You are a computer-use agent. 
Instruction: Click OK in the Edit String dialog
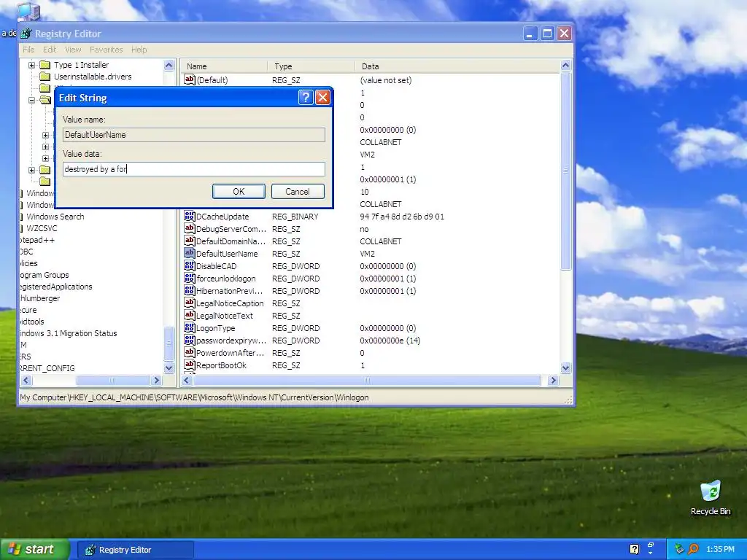pyautogui.click(x=239, y=192)
